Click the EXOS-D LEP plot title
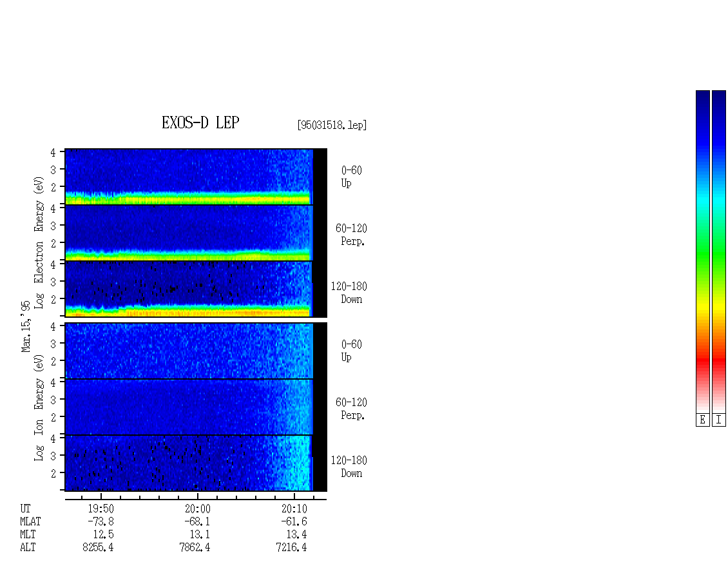728x564 pixels. point(200,122)
